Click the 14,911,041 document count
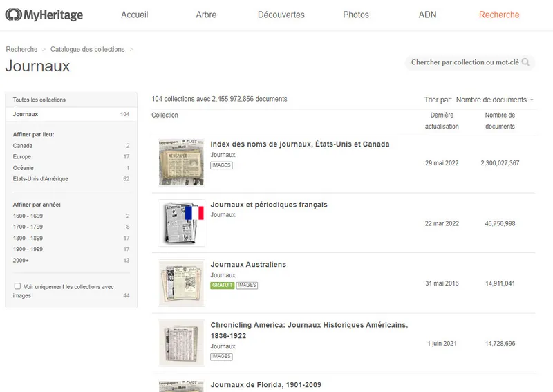The width and height of the screenshot is (553, 392). pyautogui.click(x=500, y=283)
